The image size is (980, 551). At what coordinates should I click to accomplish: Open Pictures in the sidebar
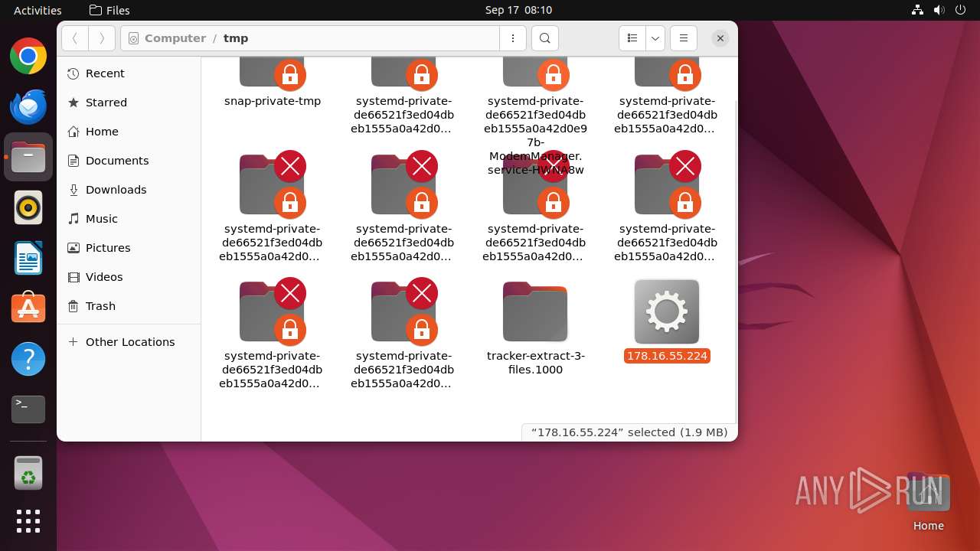coord(129,248)
